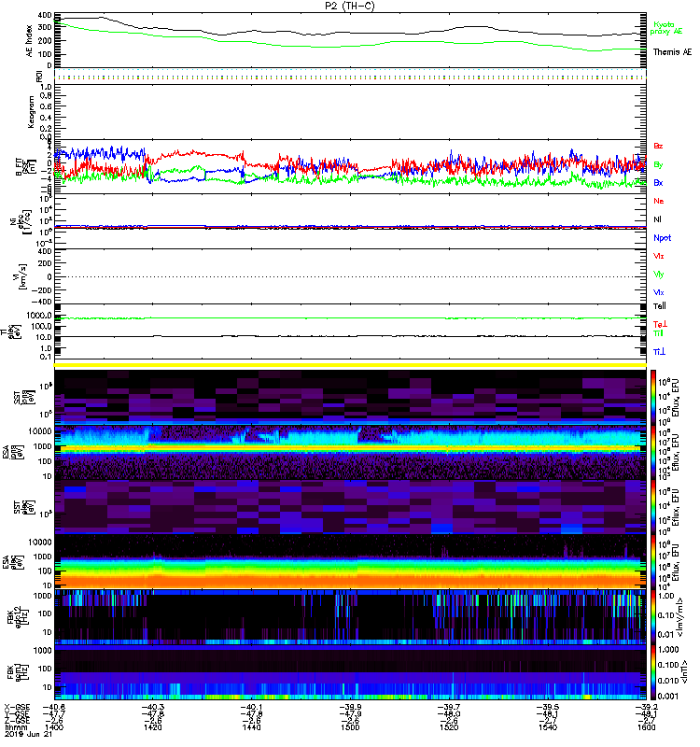Screen dimensions: 700x747
Task: Select the "1500" time tick label
Action: (350, 727)
